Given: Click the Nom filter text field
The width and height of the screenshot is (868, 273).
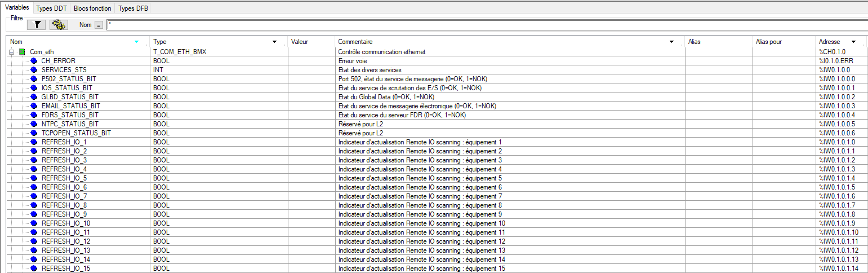Looking at the screenshot, I should 484,25.
